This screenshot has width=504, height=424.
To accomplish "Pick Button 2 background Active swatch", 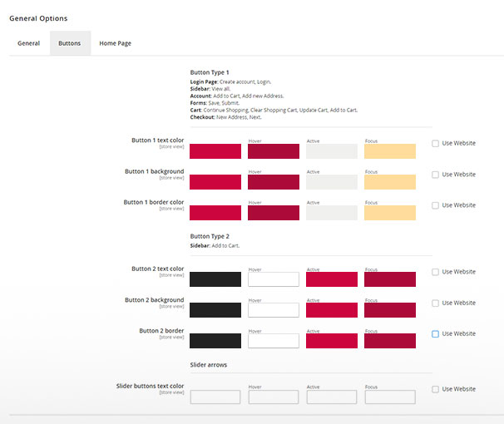I will coord(332,310).
